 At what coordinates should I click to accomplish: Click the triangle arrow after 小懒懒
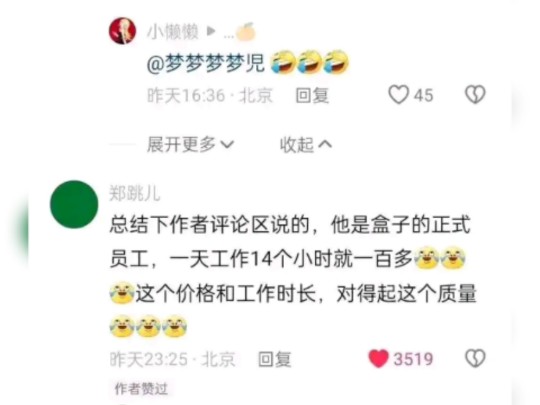pyautogui.click(x=210, y=32)
